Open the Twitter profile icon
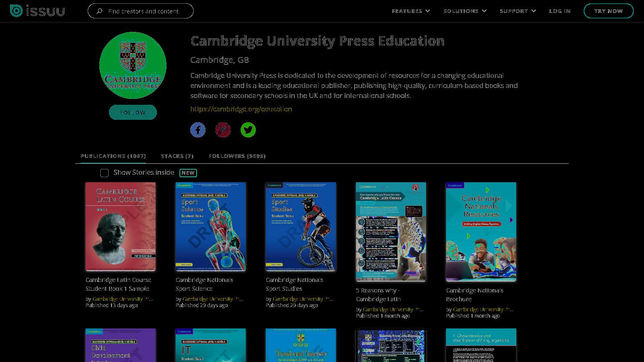 pos(248,130)
